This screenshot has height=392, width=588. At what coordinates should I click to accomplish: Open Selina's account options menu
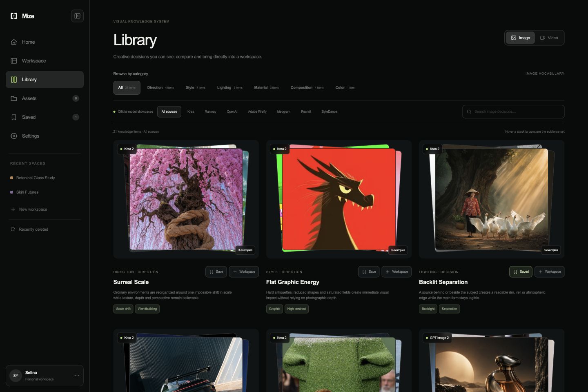pyautogui.click(x=77, y=376)
